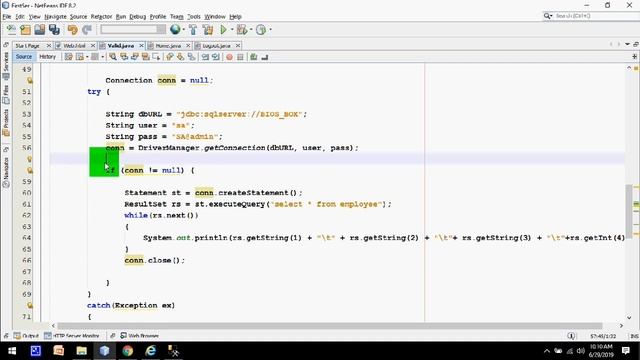
Task: Open the navigate Forward dropdown arrow in editor toolbar
Action: 102,57
